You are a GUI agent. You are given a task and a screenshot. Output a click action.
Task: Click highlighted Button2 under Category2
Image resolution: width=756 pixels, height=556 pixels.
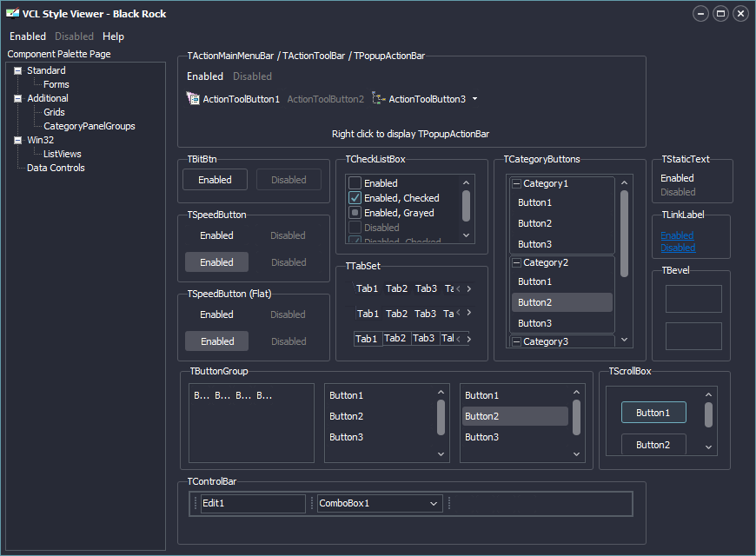tap(561, 302)
